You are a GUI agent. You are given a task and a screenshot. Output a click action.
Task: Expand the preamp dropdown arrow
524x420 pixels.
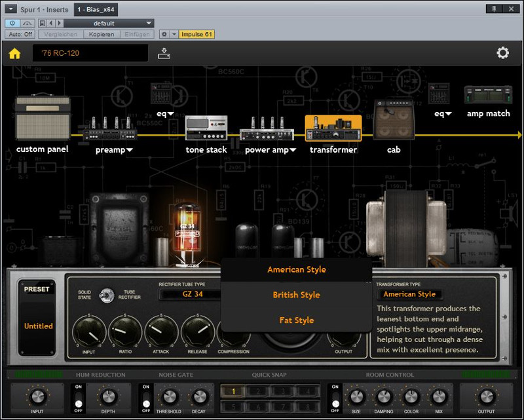(x=129, y=150)
